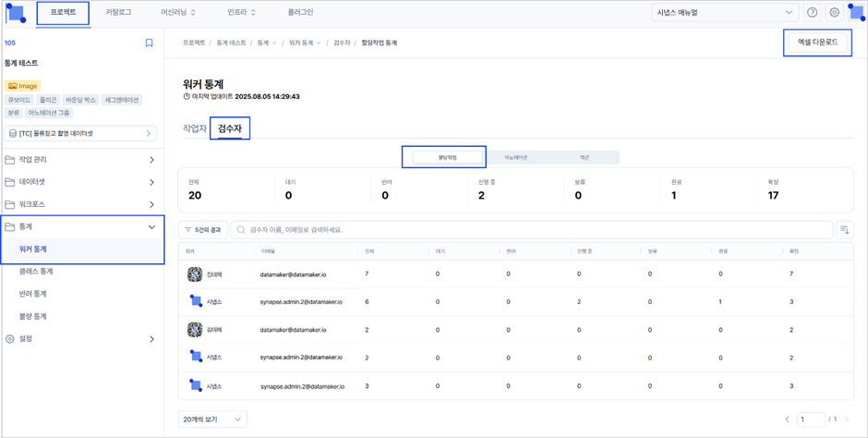This screenshot has height=438, width=868.
Task: Click the Image data type badge
Action: point(23,86)
